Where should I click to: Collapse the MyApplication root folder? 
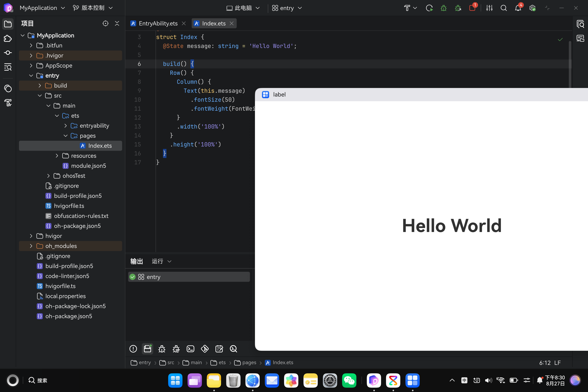[22, 35]
